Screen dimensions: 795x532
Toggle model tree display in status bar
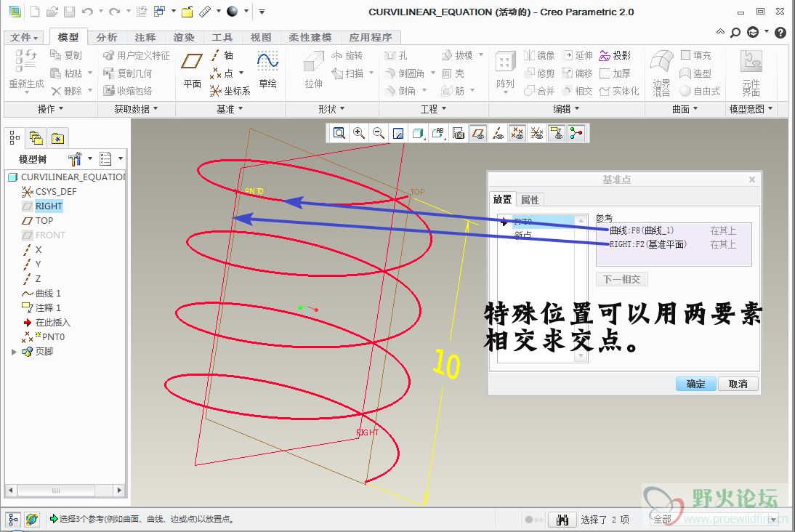pos(12,520)
